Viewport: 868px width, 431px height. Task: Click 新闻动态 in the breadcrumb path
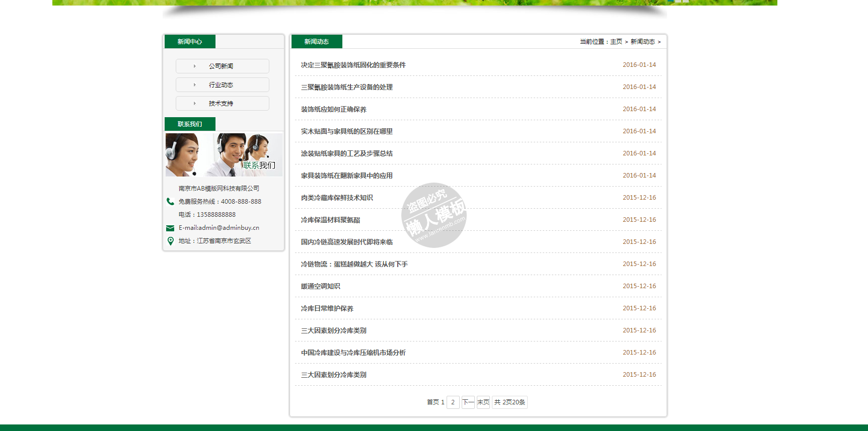coord(642,42)
